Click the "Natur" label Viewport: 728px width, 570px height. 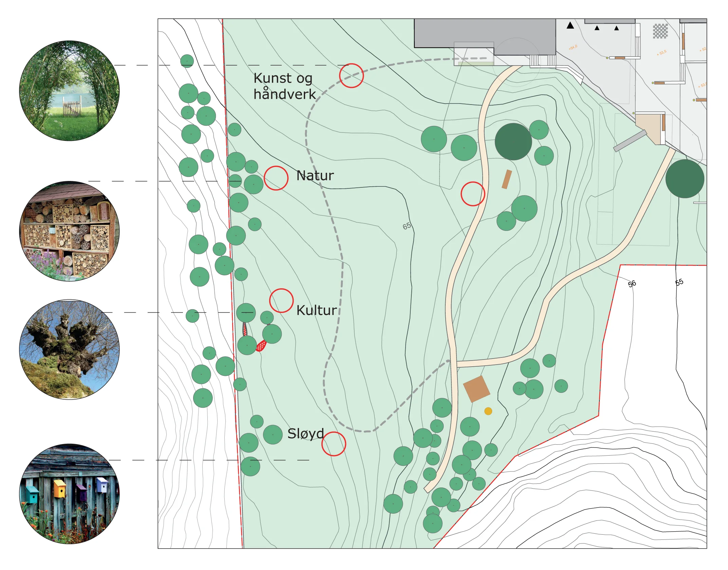click(x=315, y=176)
